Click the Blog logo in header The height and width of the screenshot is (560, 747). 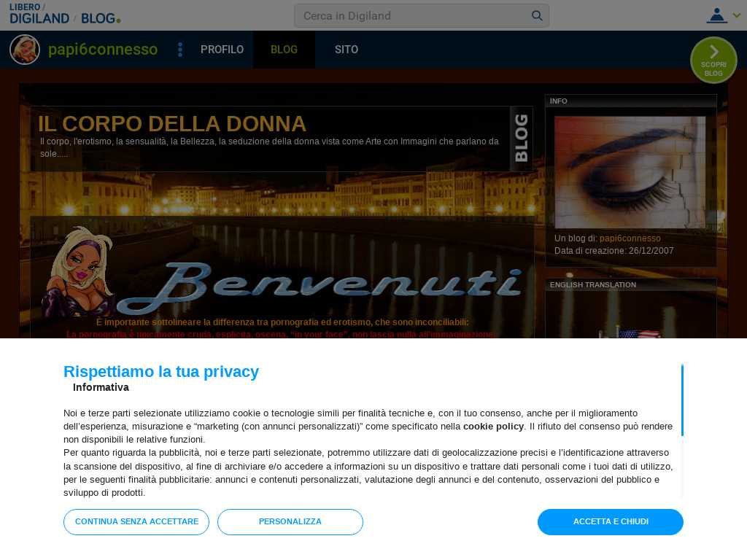coord(101,18)
